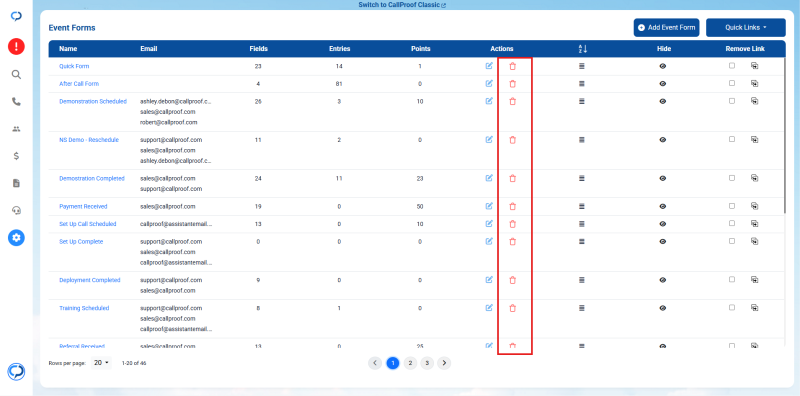
Task: Open the NS Demo - Reschedule link
Action: [x=89, y=140]
